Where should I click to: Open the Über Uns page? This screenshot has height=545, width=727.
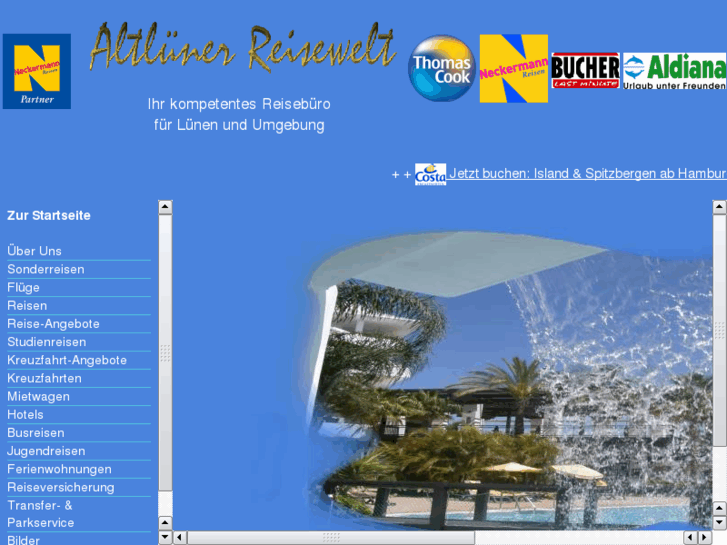[34, 251]
